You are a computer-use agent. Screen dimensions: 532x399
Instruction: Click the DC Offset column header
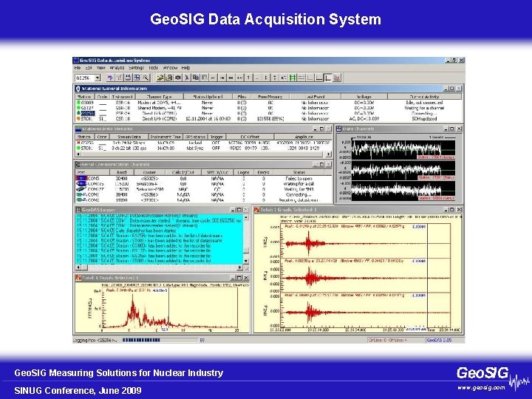pyautogui.click(x=250, y=137)
